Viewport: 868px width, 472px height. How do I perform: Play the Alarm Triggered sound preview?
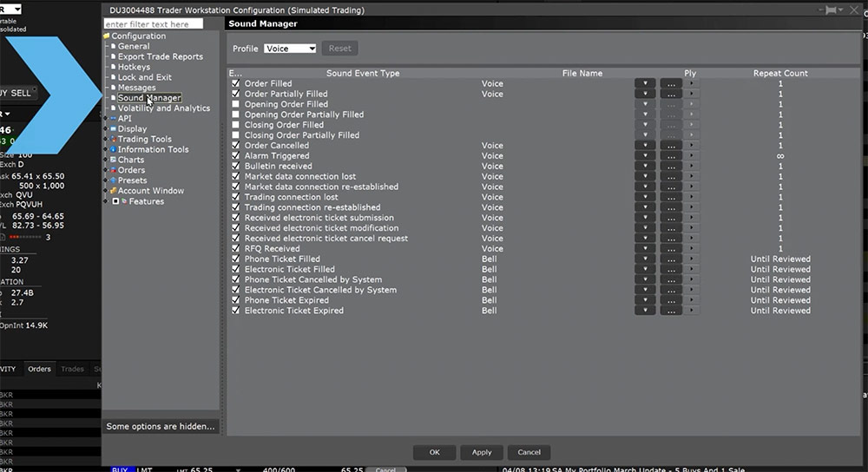[x=692, y=156]
